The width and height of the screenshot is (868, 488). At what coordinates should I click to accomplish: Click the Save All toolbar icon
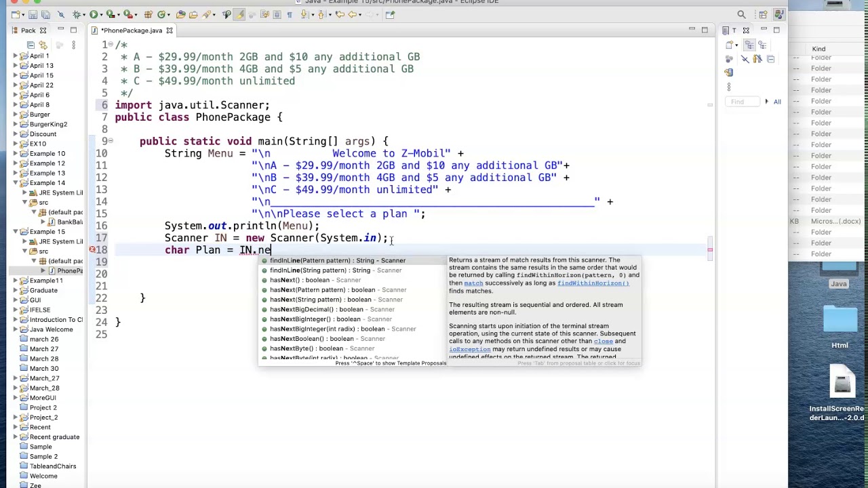45,14
